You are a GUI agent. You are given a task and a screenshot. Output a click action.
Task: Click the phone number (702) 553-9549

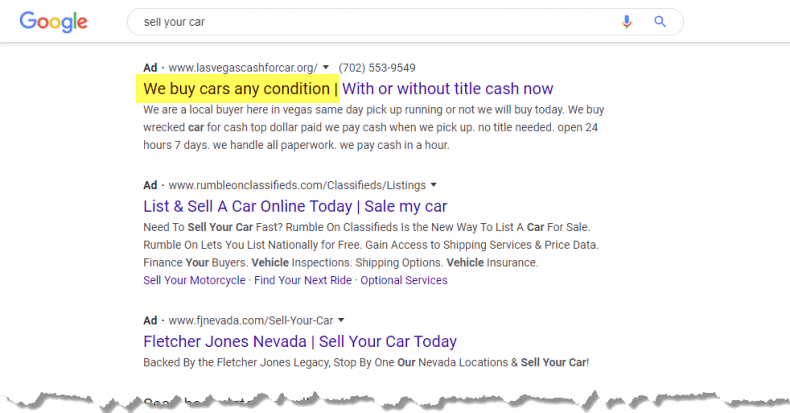pyautogui.click(x=377, y=68)
